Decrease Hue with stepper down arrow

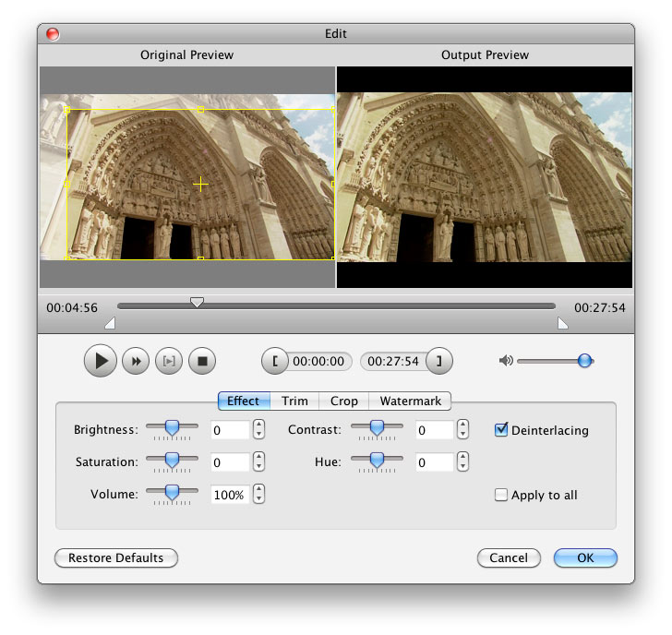462,467
